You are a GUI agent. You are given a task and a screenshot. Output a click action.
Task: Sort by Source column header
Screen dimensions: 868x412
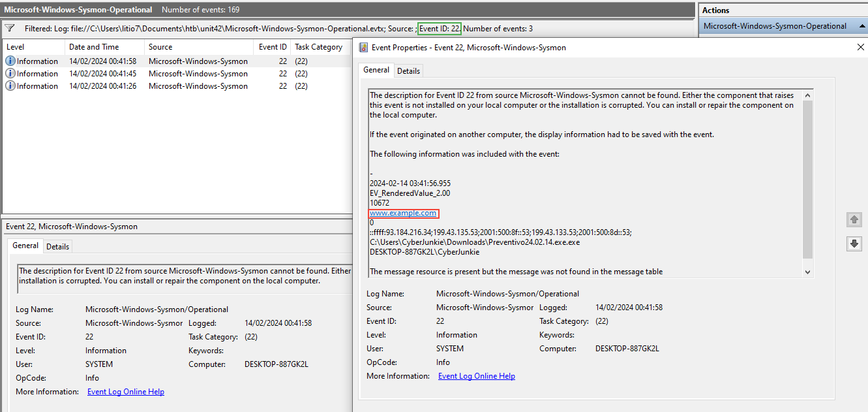point(199,47)
